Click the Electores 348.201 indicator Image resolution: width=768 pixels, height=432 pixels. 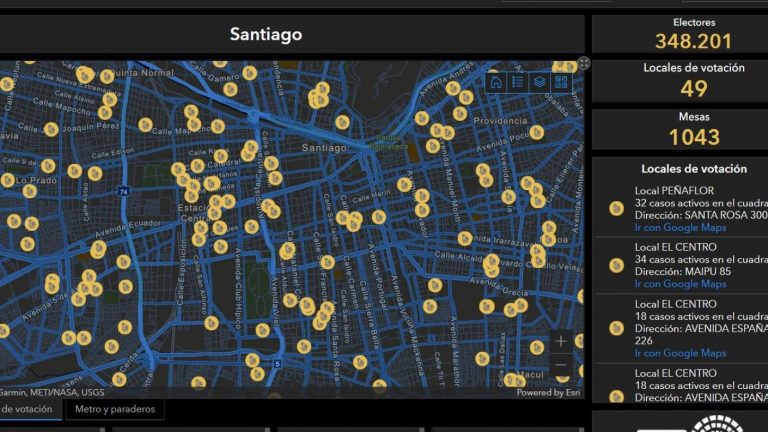(x=693, y=34)
